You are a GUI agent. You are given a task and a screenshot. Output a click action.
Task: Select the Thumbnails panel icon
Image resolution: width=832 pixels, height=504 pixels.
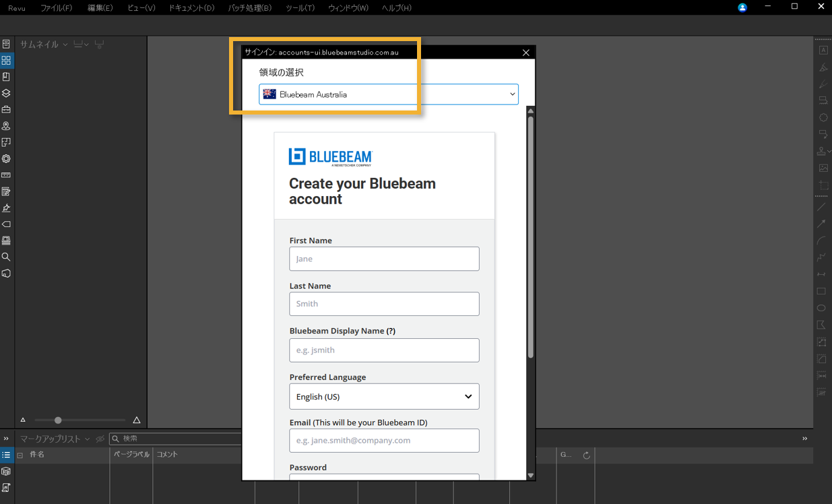[x=6, y=61]
